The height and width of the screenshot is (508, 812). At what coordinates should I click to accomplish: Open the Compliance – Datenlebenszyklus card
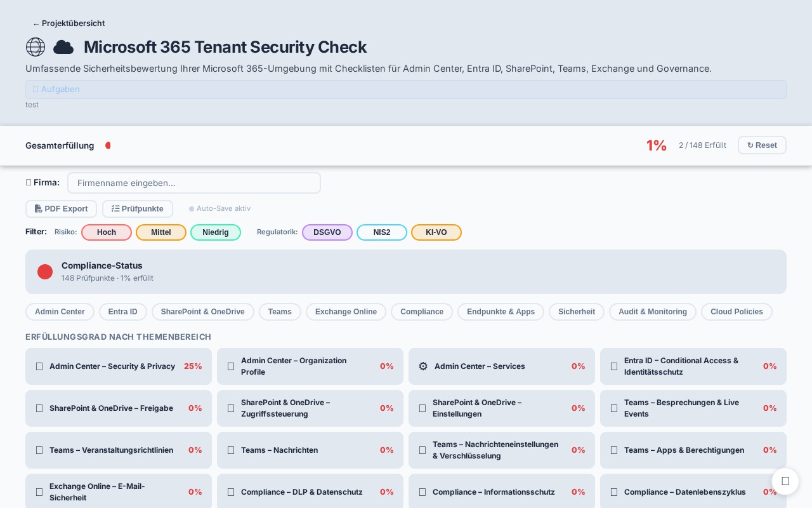[x=693, y=492]
